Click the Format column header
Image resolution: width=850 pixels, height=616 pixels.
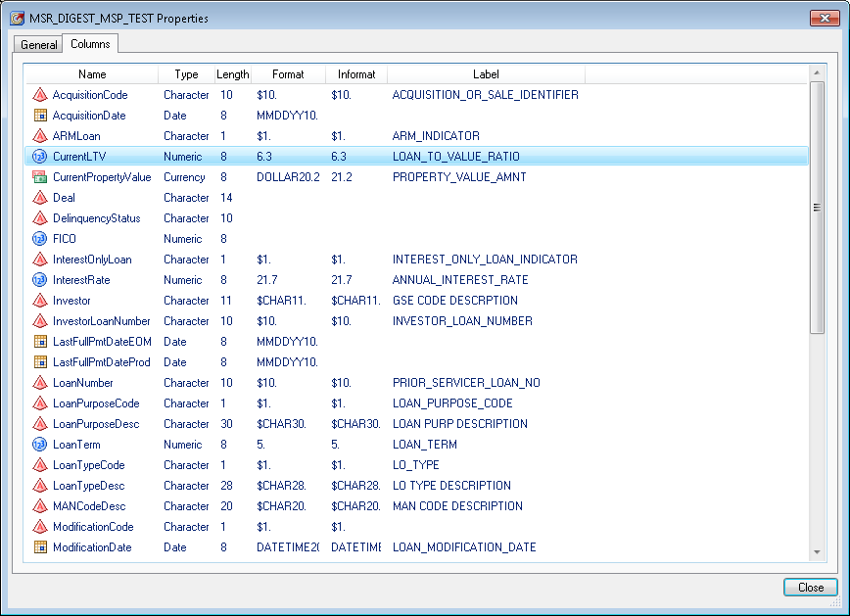(x=288, y=73)
